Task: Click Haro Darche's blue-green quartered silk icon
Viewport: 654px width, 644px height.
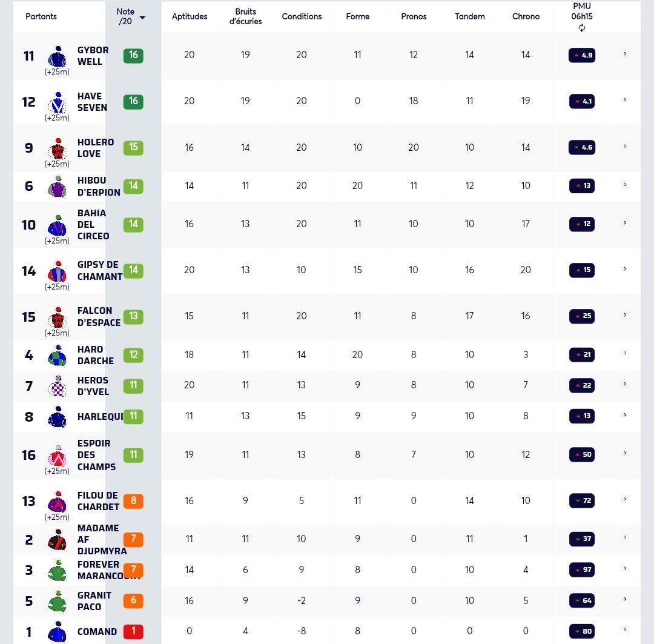Action: click(x=58, y=355)
